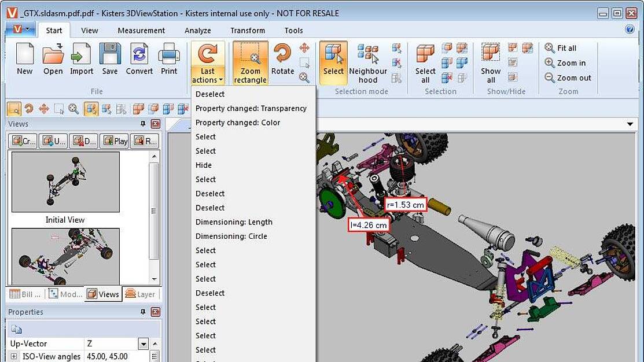Image resolution: width=644 pixels, height=362 pixels.
Task: Click the Convert icon in File group
Action: (139, 56)
